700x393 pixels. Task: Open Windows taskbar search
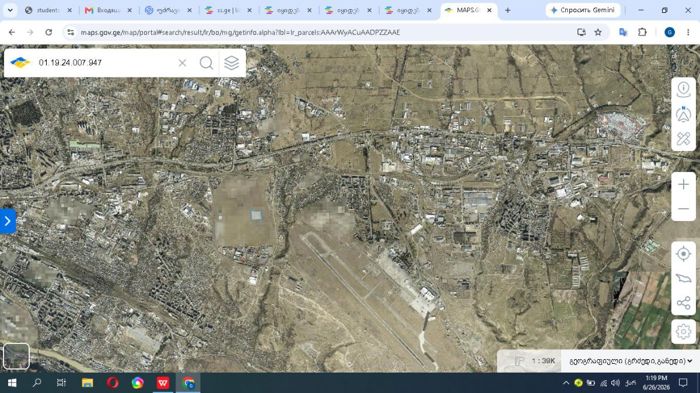37,383
